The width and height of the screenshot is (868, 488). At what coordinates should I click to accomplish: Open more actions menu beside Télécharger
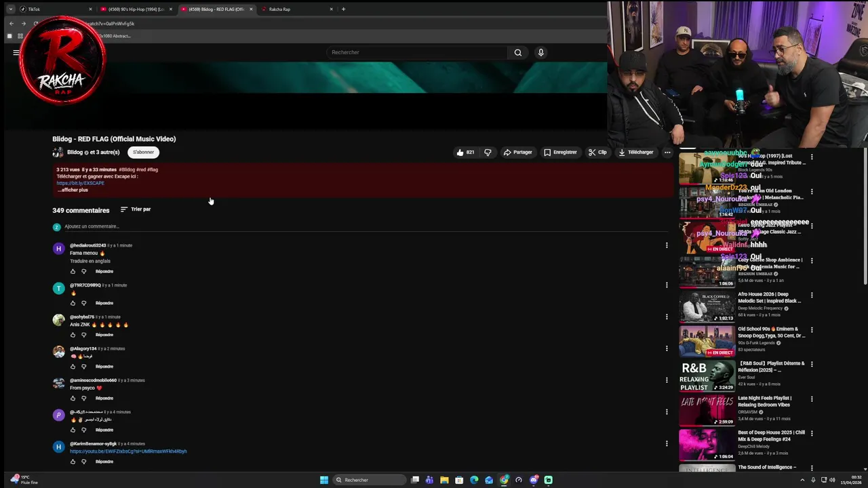tap(667, 152)
